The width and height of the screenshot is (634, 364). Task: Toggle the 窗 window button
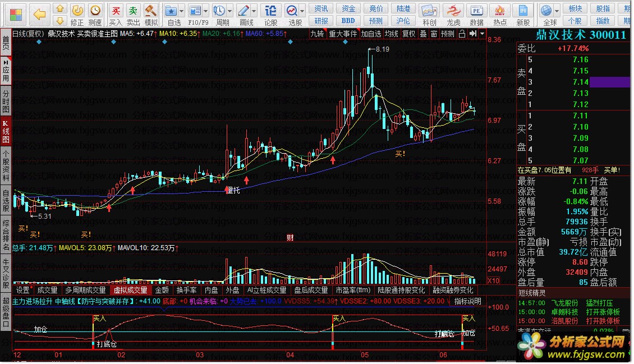point(434,34)
